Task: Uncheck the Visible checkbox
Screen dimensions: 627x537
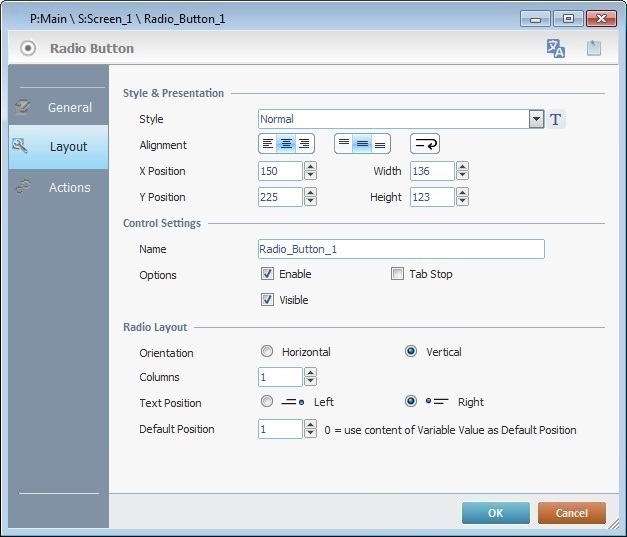Action: click(x=267, y=300)
